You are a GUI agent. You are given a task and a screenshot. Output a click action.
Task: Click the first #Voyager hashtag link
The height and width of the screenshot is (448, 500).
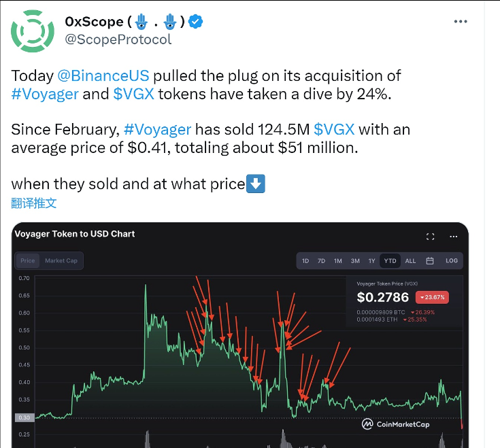tap(44, 94)
